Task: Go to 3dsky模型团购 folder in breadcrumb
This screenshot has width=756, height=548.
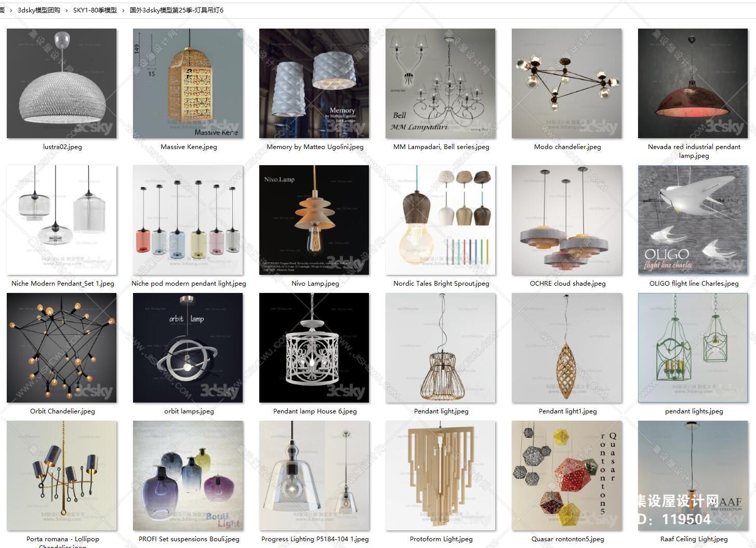Action: click(39, 10)
